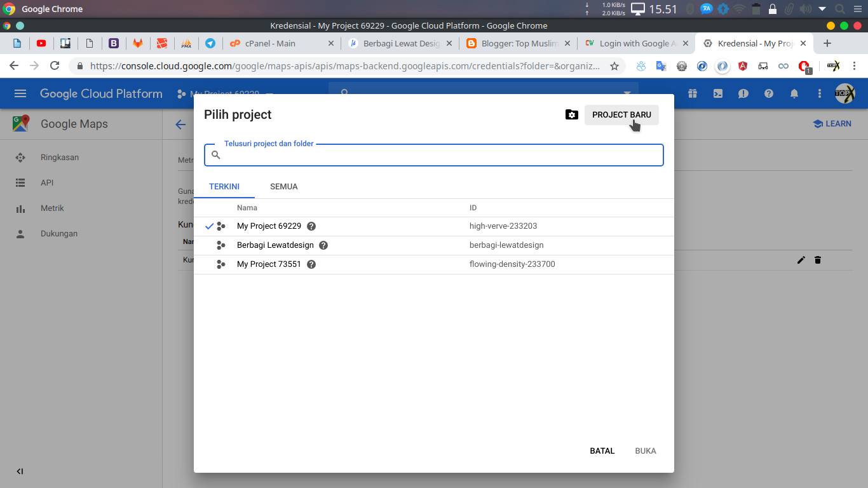Screen dimensions: 868x488
Task: Select the Berbagi Lewatdesign project
Action: (275, 245)
